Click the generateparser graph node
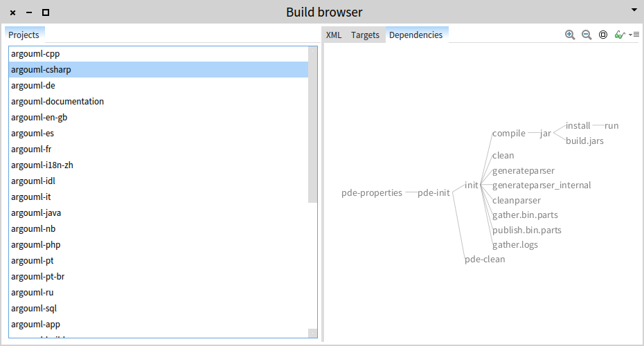This screenshot has height=346, width=644. (524, 171)
